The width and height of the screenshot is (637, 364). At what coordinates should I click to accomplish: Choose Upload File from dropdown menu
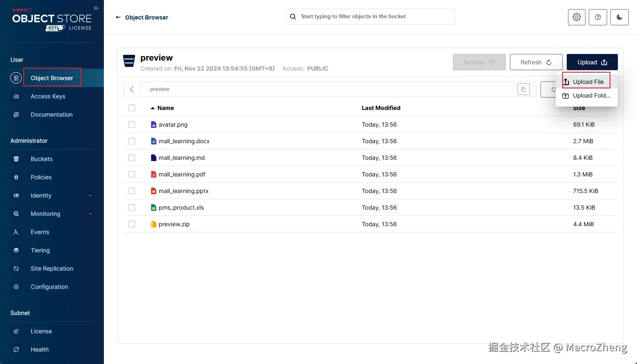[588, 82]
